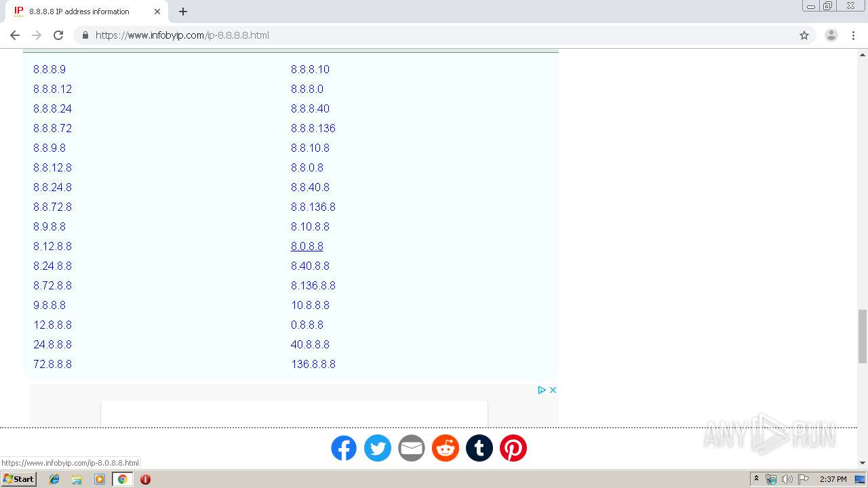Open IP link 9.8.8.8
The image size is (868, 488).
(x=50, y=305)
